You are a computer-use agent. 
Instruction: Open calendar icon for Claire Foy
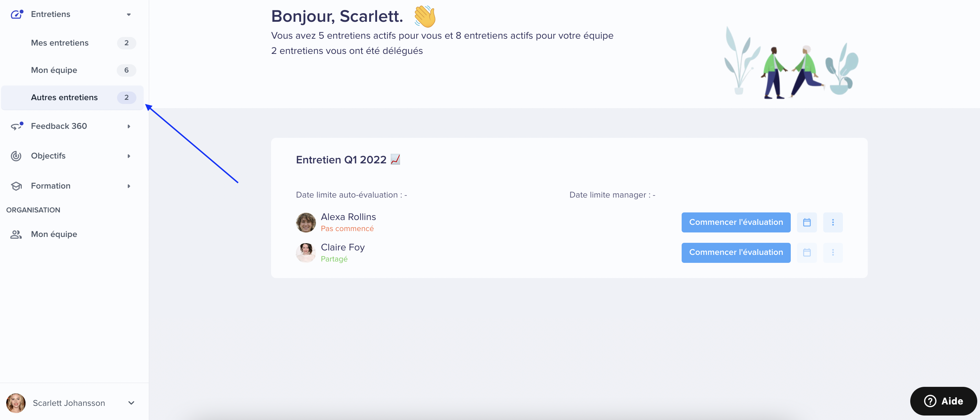(807, 252)
